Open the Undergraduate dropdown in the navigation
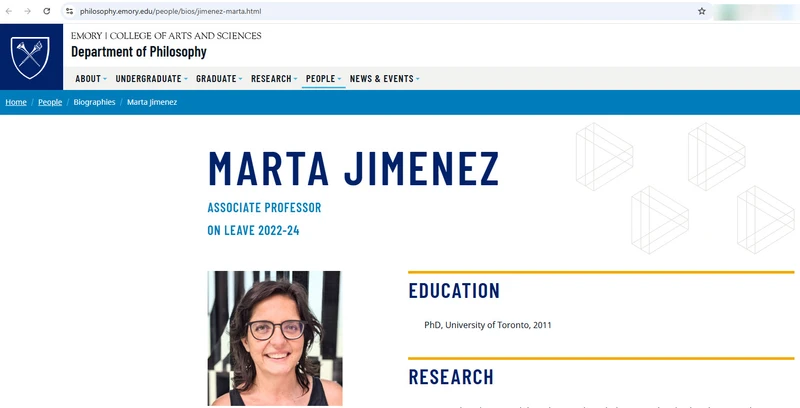The height and width of the screenshot is (408, 800). (x=151, y=79)
